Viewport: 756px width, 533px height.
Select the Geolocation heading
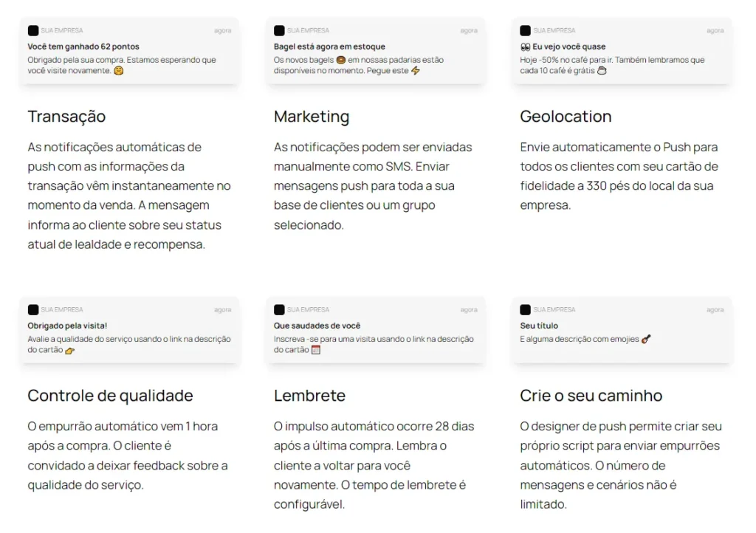[566, 117]
